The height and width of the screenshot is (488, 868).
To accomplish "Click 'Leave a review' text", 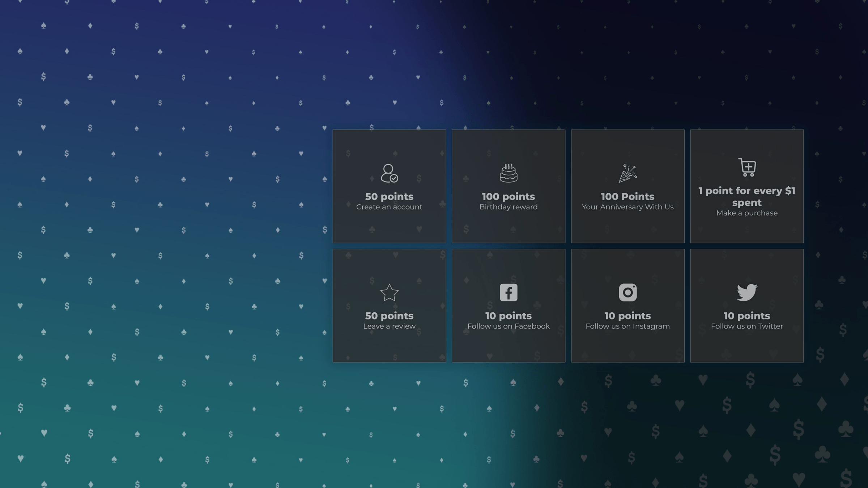I will (x=389, y=326).
